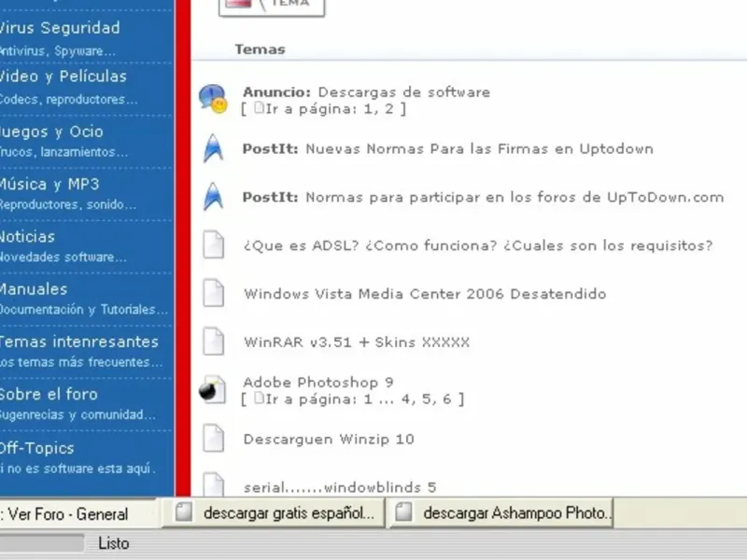Click the PostIt arrow icon beside Normas para participar
747x560 pixels.
click(213, 196)
